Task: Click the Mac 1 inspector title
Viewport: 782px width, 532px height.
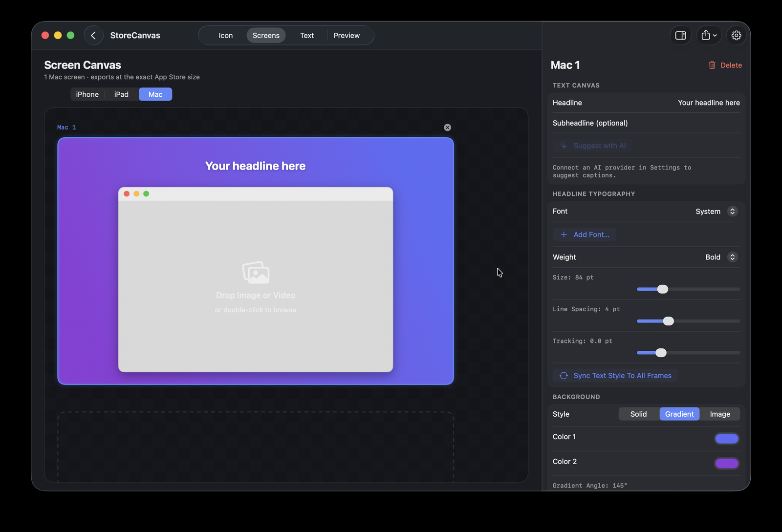Action: 565,65
